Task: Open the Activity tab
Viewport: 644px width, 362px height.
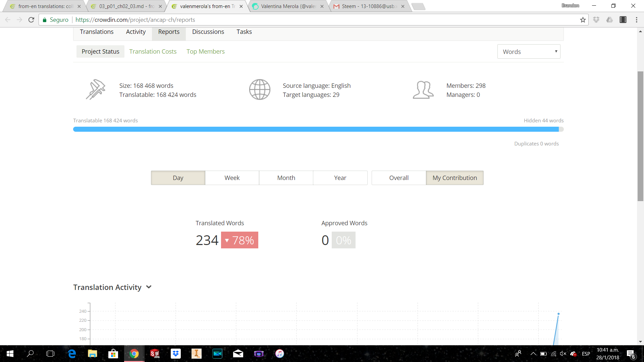Action: click(136, 32)
